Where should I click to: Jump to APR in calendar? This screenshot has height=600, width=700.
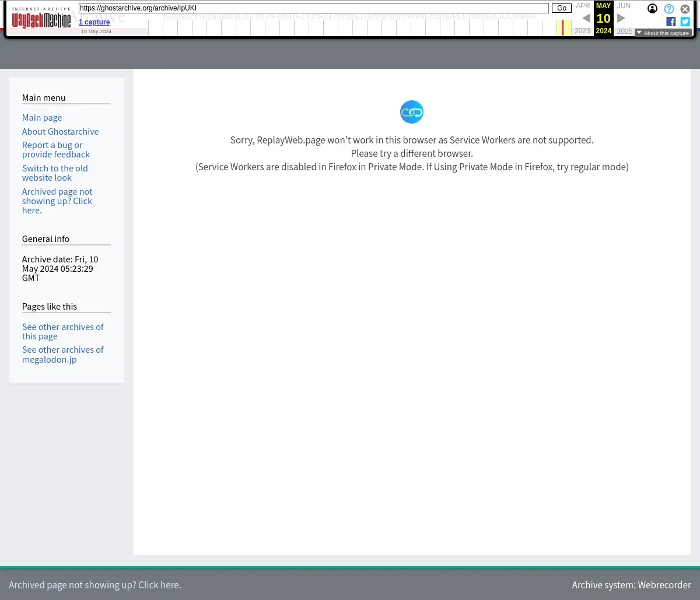[583, 6]
